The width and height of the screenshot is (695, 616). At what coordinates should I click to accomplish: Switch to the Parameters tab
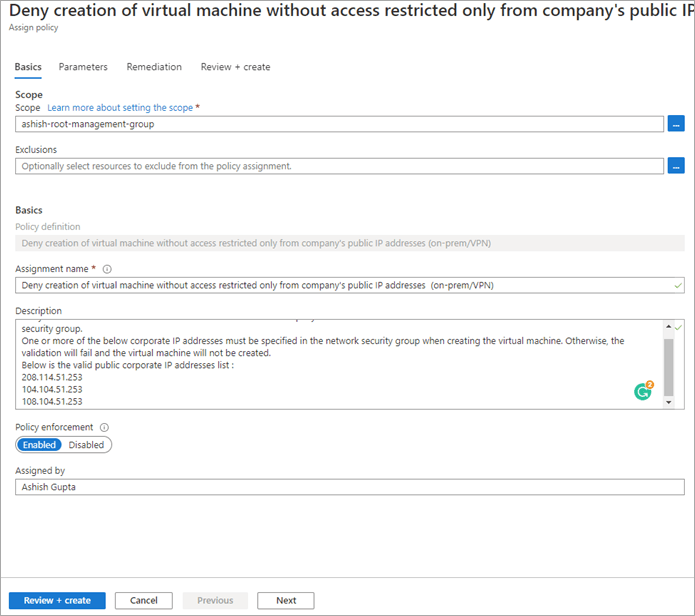[83, 67]
